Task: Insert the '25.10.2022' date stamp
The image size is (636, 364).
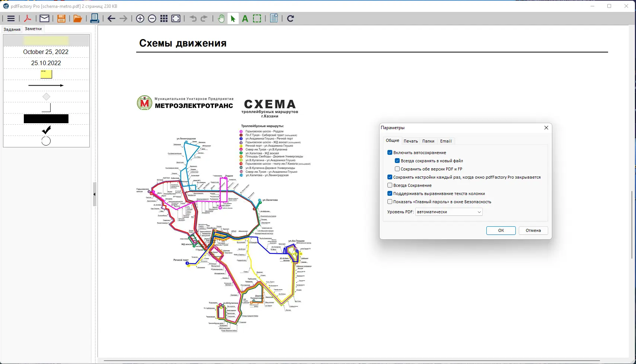Action: pyautogui.click(x=46, y=63)
